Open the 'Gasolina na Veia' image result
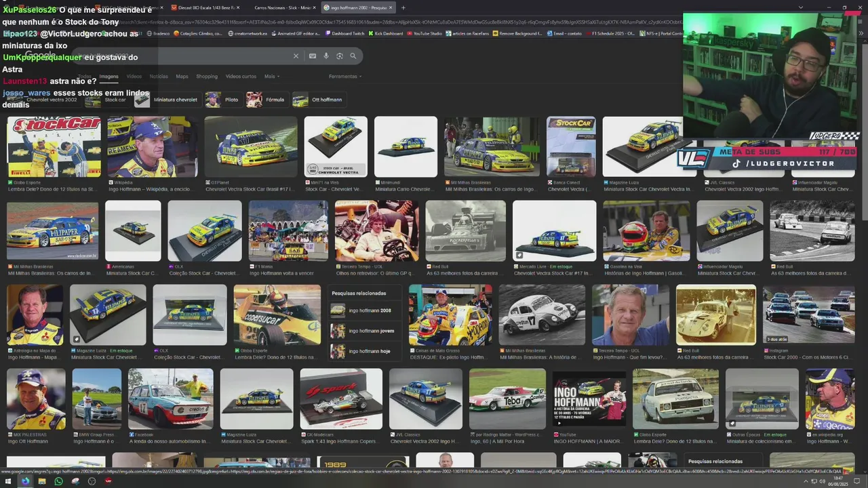 (x=646, y=231)
